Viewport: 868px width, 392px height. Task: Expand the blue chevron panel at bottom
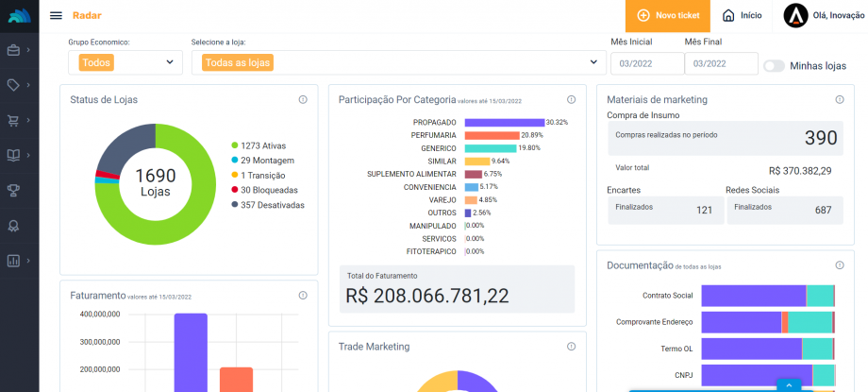tap(789, 384)
